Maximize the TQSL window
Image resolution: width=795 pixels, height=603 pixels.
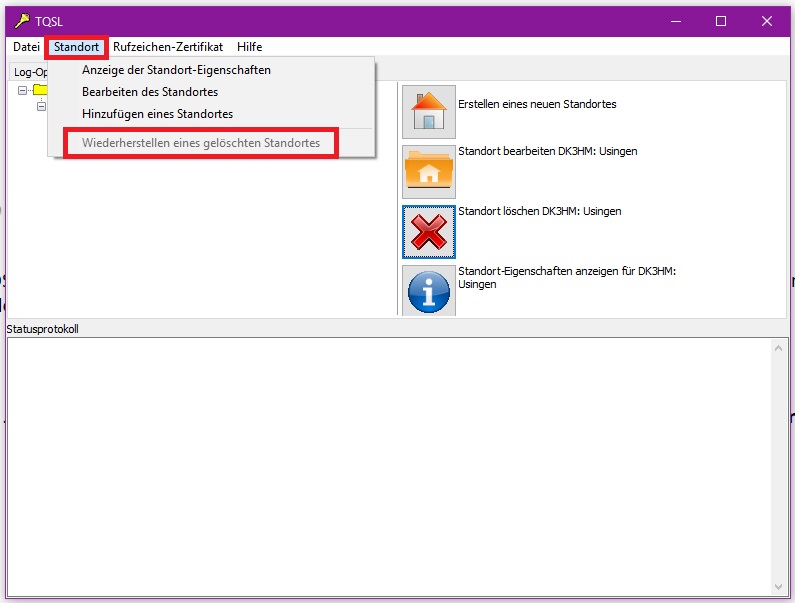(720, 21)
